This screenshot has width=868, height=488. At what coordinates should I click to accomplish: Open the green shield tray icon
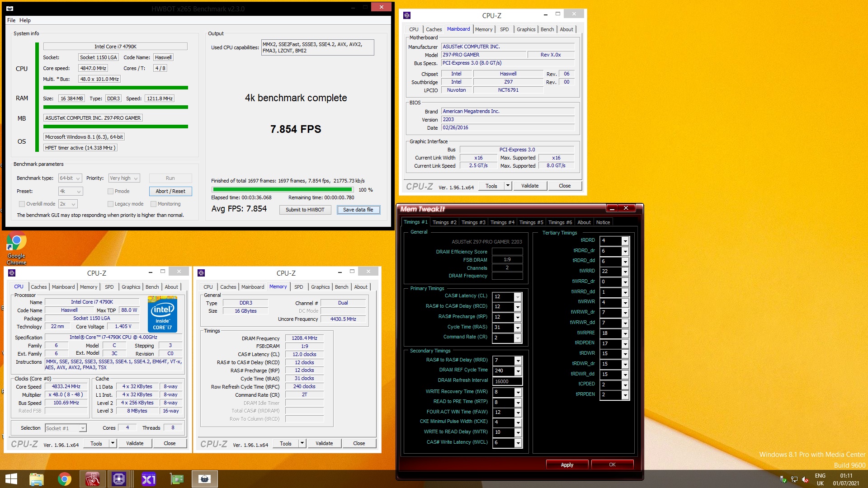(x=783, y=479)
